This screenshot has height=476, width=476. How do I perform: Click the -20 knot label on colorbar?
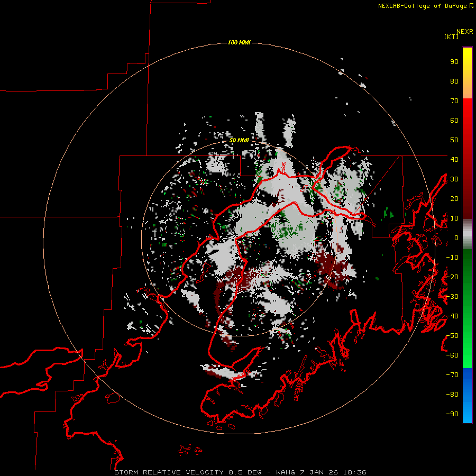pyautogui.click(x=452, y=277)
